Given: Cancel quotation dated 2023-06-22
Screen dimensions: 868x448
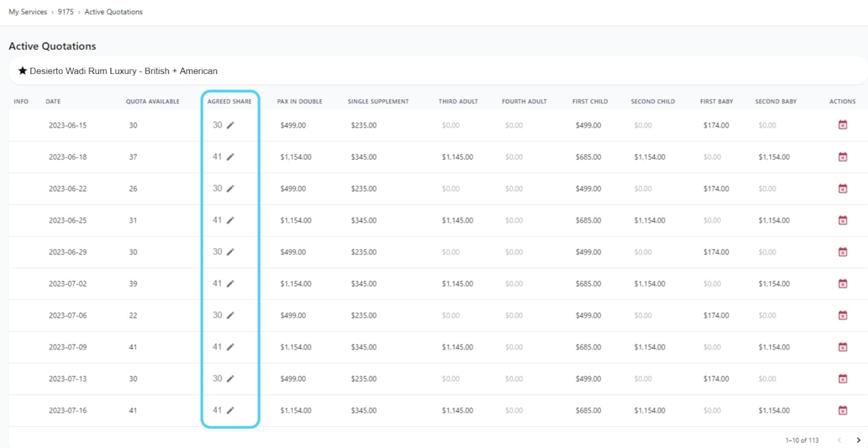Looking at the screenshot, I should pyautogui.click(x=843, y=189).
